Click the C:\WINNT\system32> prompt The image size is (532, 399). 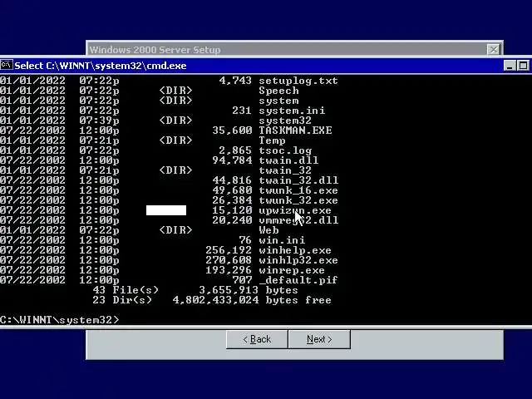click(x=60, y=320)
